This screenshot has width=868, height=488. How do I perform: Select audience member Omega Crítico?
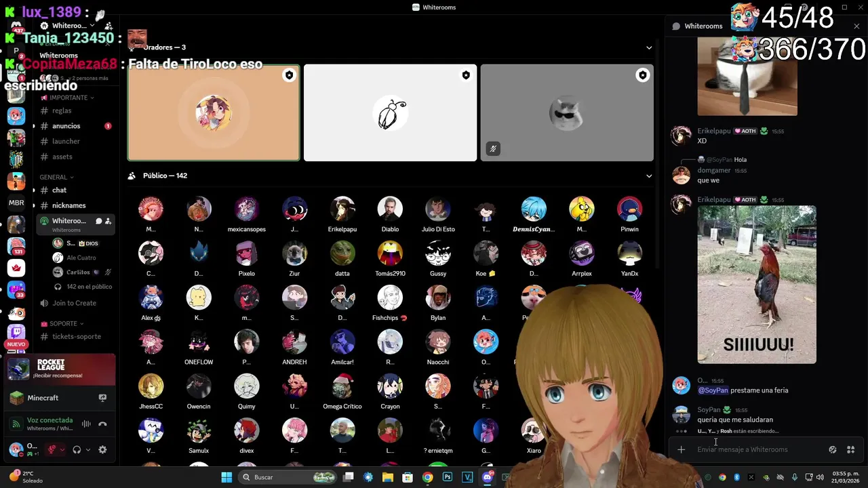pyautogui.click(x=342, y=392)
